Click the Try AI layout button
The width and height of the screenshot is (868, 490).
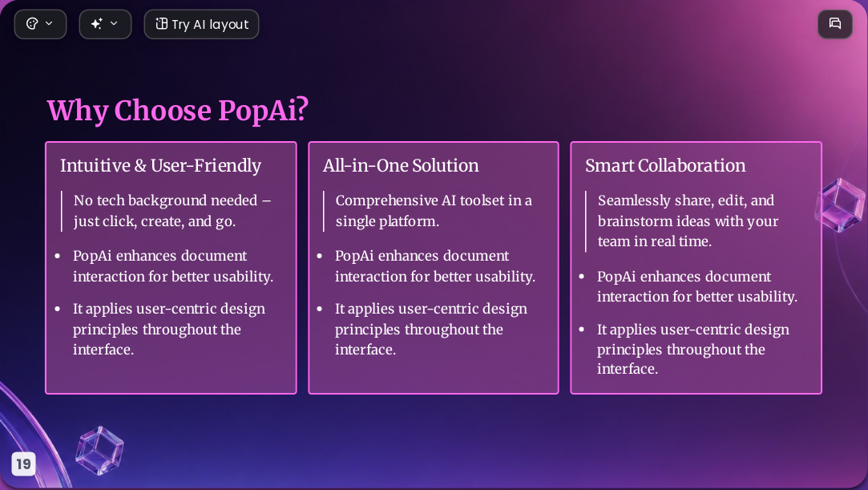(201, 24)
